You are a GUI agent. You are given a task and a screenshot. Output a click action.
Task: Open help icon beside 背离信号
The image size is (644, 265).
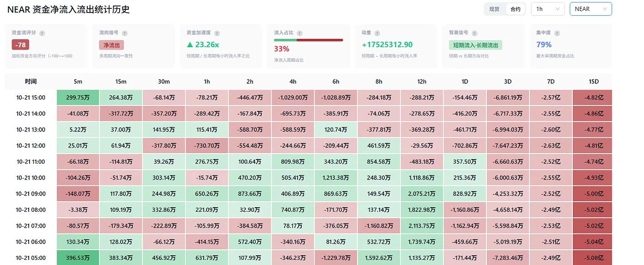click(474, 33)
